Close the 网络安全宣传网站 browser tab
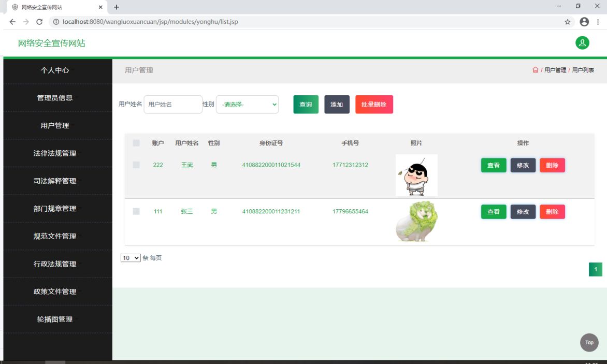Screen dimensions: 607x364 [x=100, y=7]
